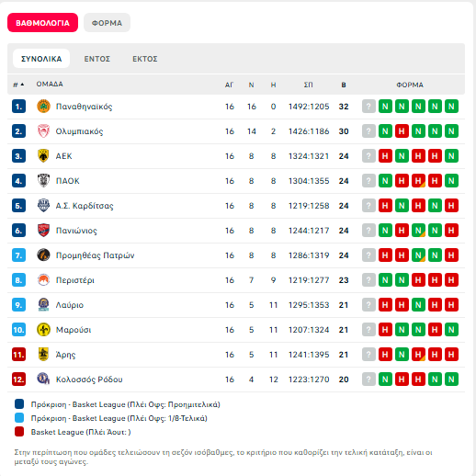Open the Λαύριο team page
This screenshot has height=476, width=476.
click(70, 305)
